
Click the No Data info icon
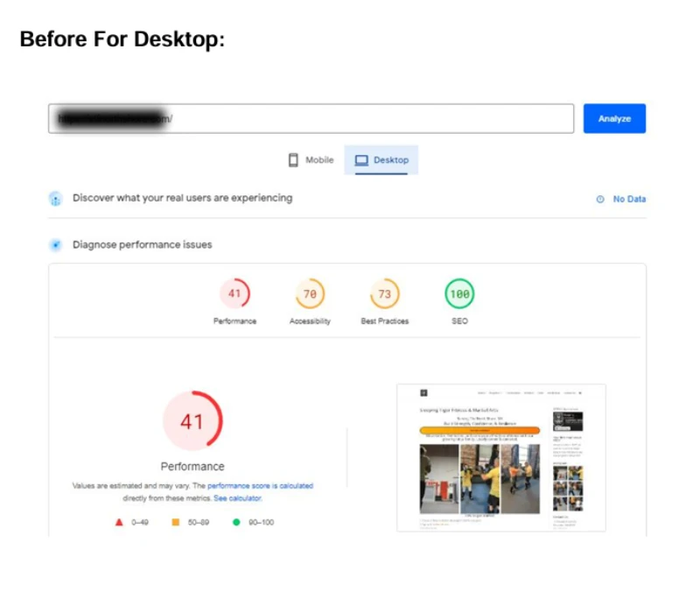600,200
